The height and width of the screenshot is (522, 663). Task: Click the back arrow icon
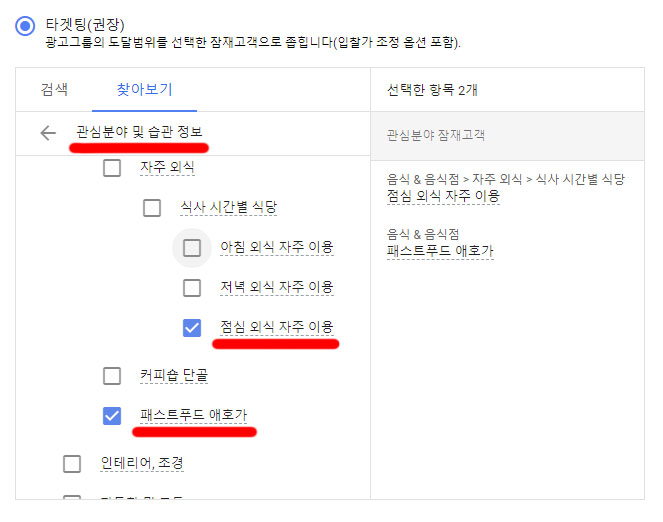[48, 133]
